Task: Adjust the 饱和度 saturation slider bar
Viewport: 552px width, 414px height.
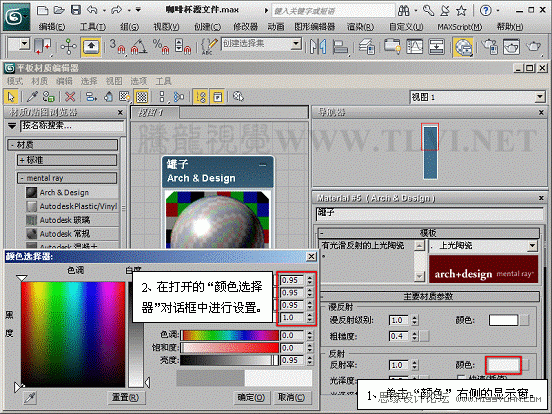Action: [x=230, y=348]
